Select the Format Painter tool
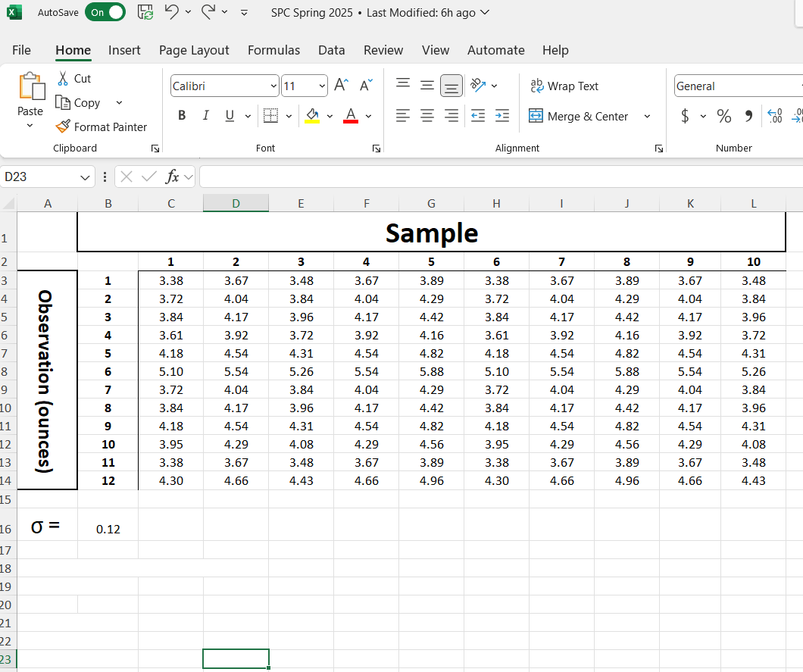 pyautogui.click(x=101, y=127)
